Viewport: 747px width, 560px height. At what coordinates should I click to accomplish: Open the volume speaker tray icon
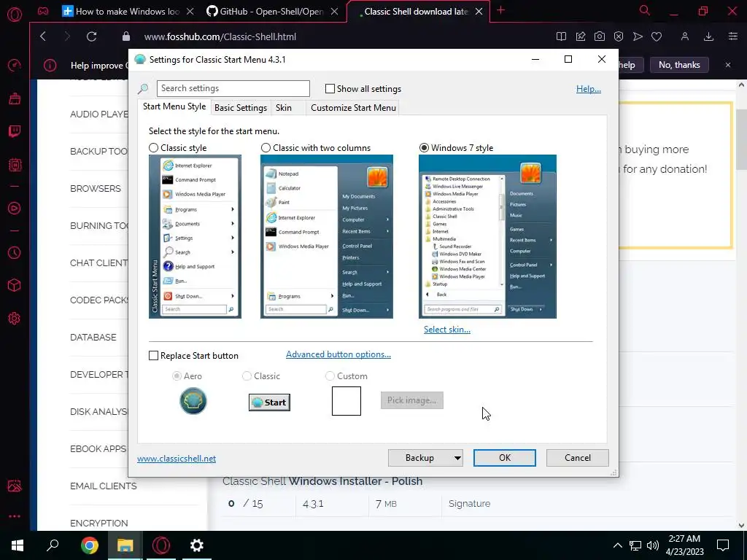pyautogui.click(x=653, y=545)
